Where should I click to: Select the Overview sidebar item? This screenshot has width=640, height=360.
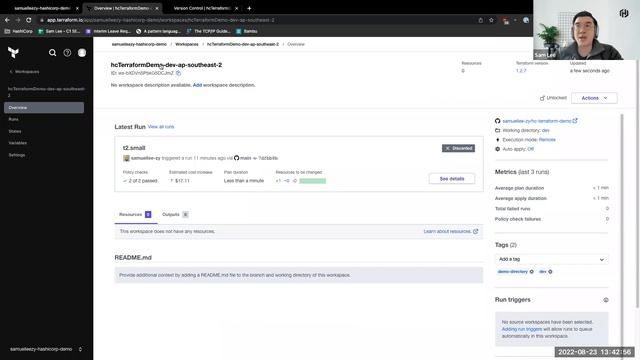pyautogui.click(x=44, y=107)
